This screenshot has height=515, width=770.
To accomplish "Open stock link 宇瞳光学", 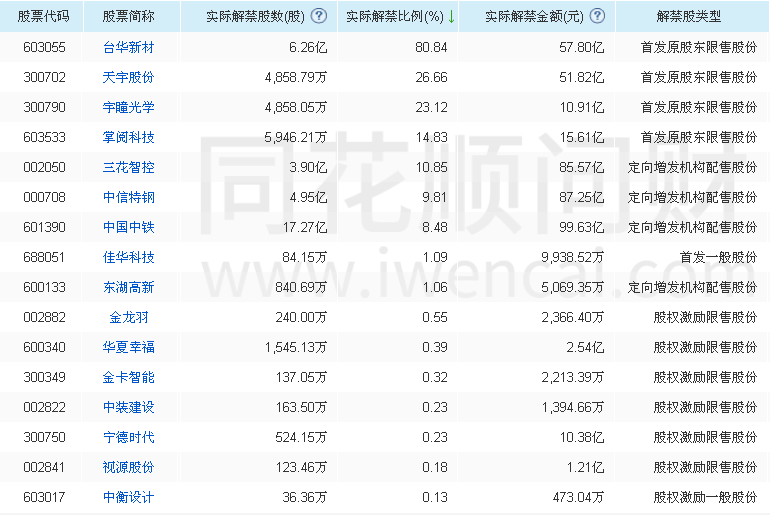I will 129,107.
